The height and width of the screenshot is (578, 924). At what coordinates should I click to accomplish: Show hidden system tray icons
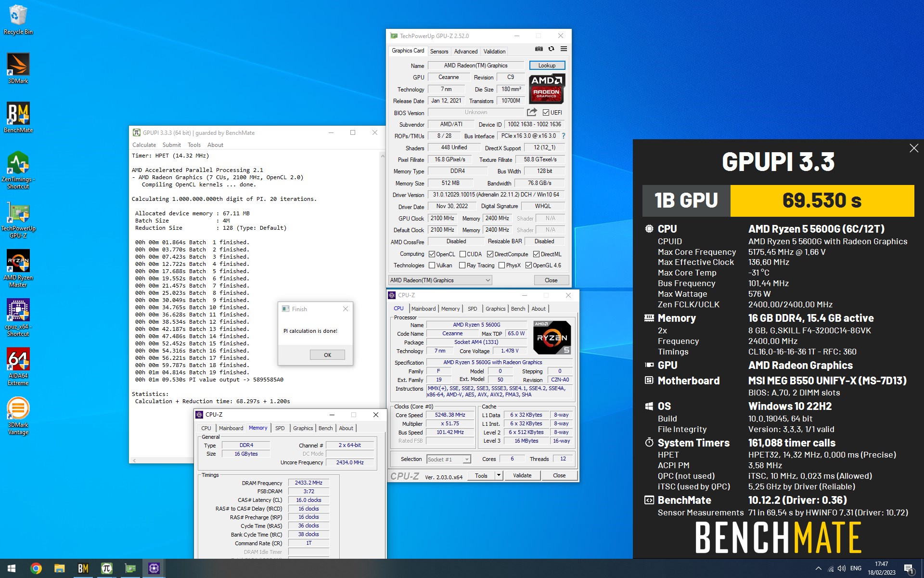[x=818, y=568]
